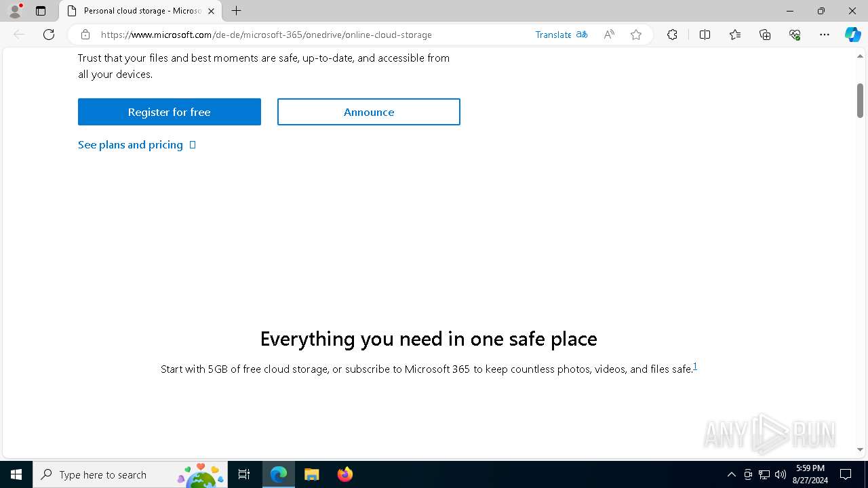This screenshot has height=488, width=868.
Task: Open the Favorites list
Action: pyautogui.click(x=735, y=35)
